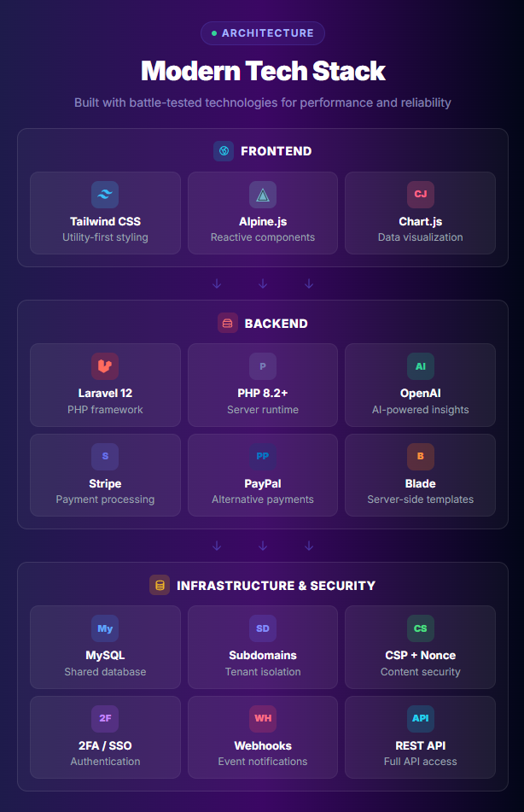Click the Frontend section header icon

point(224,151)
